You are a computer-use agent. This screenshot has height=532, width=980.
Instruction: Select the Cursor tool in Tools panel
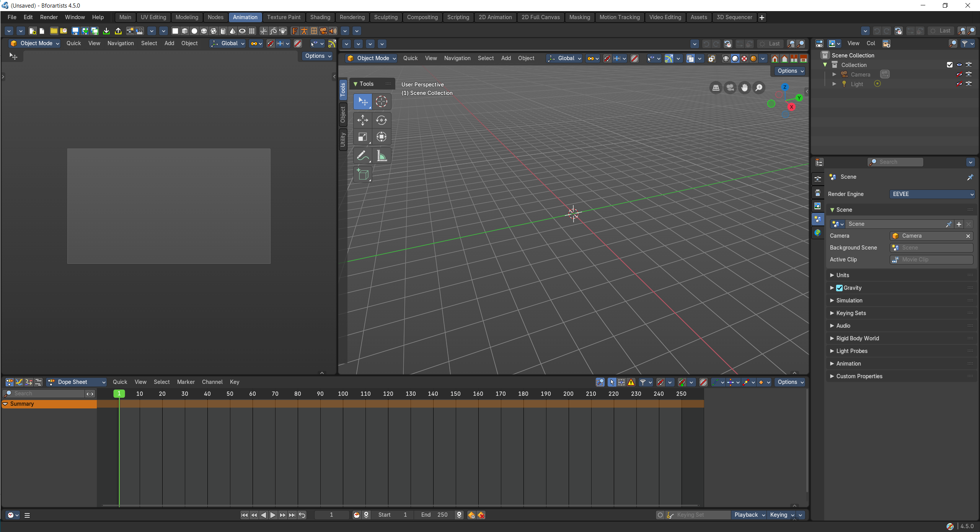pos(381,101)
